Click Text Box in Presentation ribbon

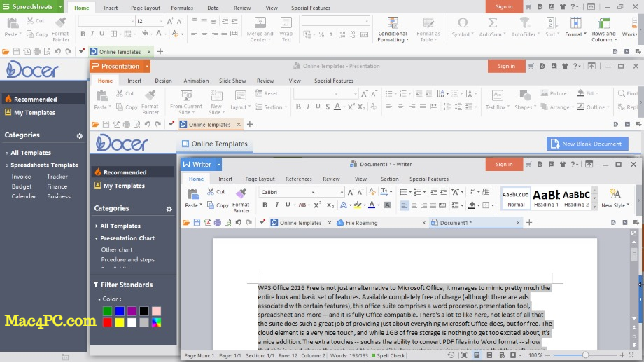pos(497,100)
